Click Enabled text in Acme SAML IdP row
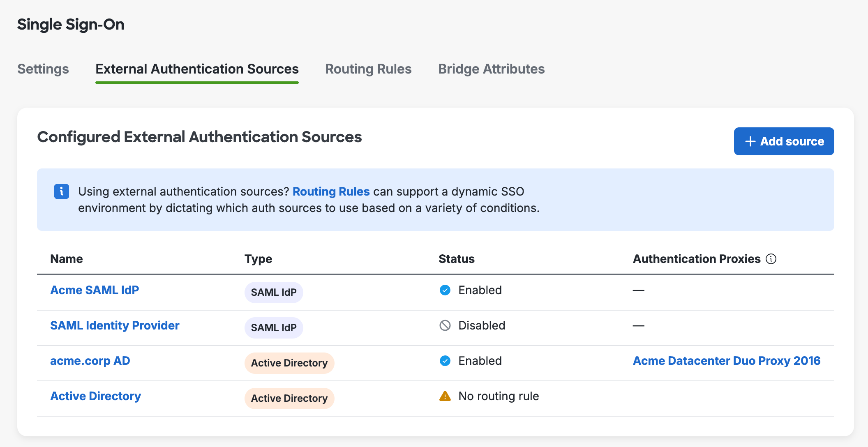 [x=480, y=290]
